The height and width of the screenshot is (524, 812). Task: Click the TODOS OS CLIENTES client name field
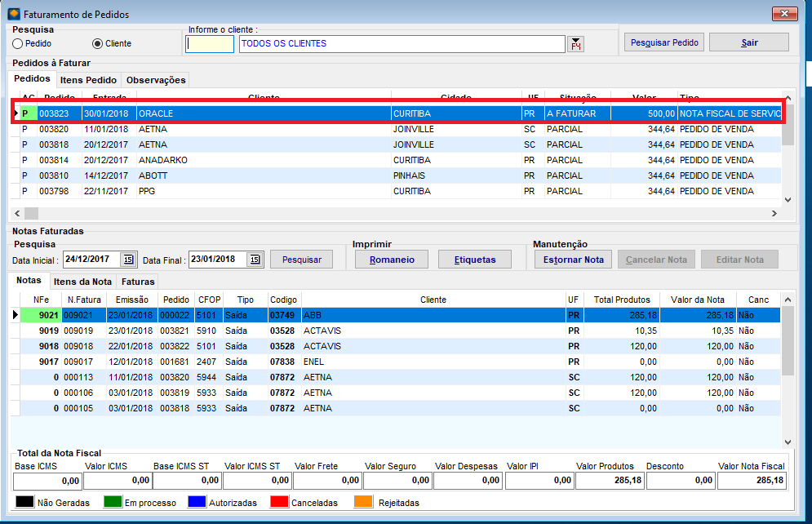402,44
